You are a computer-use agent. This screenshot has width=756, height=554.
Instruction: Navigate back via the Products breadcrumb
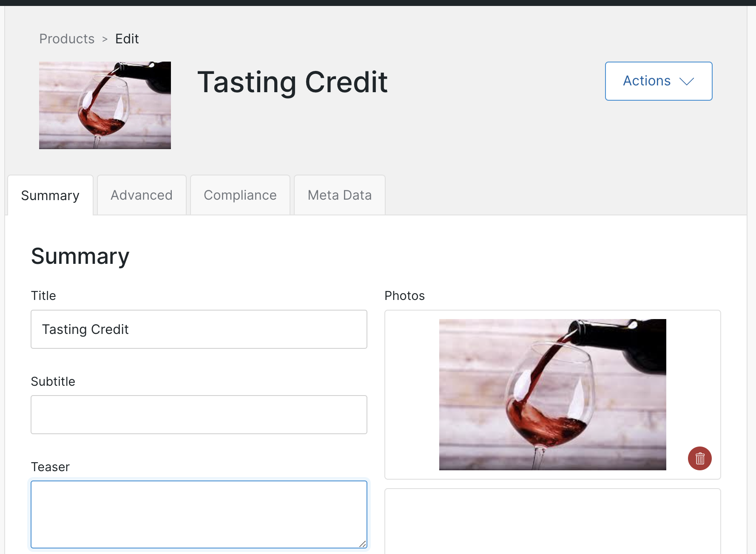(66, 39)
